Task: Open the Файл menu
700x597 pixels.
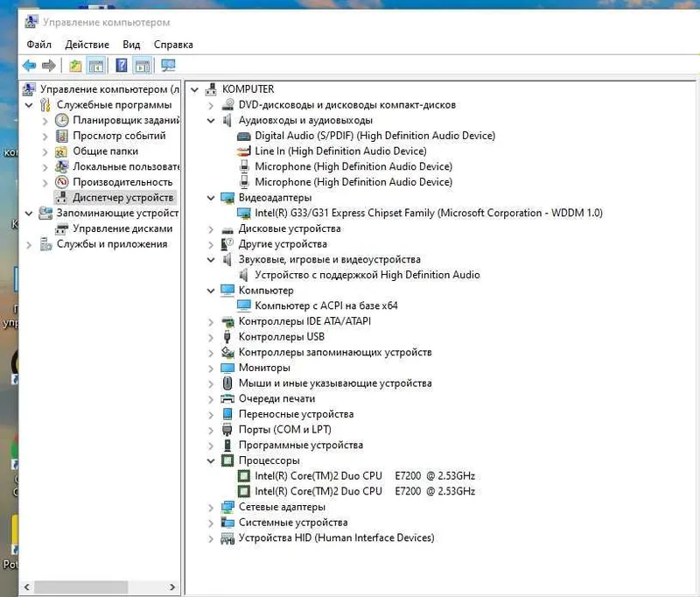Action: [38, 45]
